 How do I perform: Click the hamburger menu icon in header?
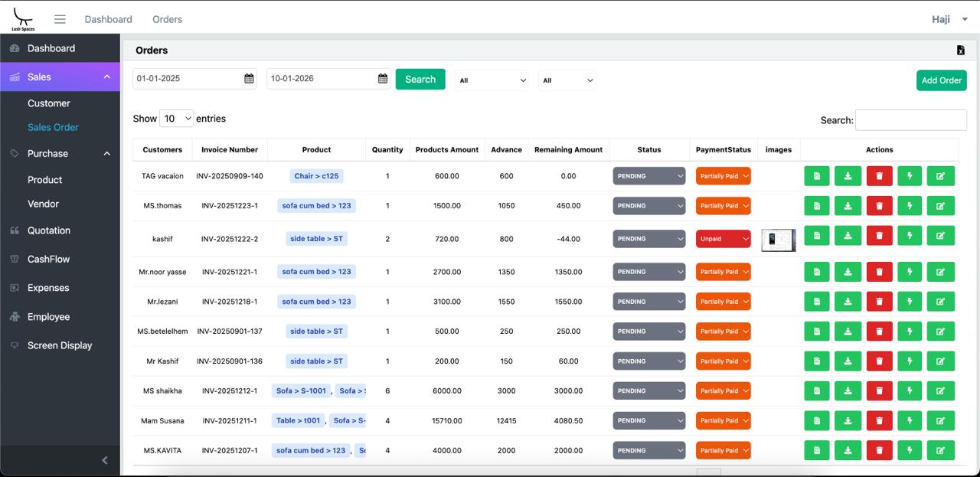pos(60,19)
